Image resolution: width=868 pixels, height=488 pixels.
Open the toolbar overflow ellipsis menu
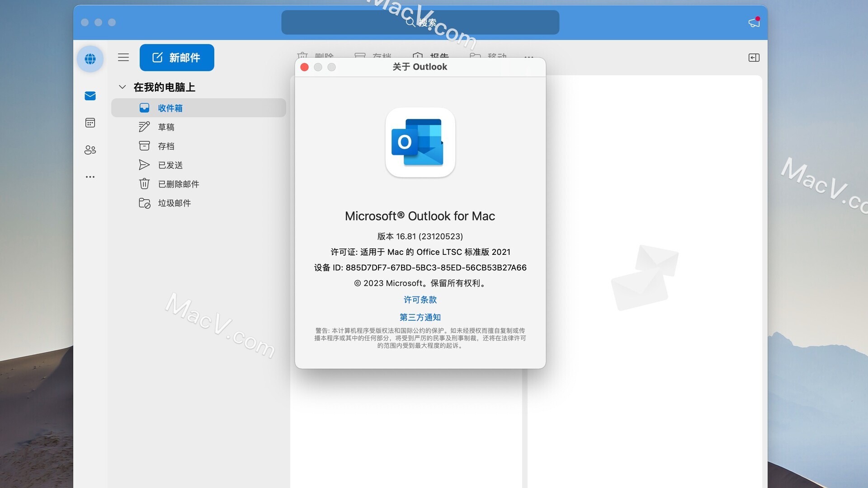coord(529,57)
